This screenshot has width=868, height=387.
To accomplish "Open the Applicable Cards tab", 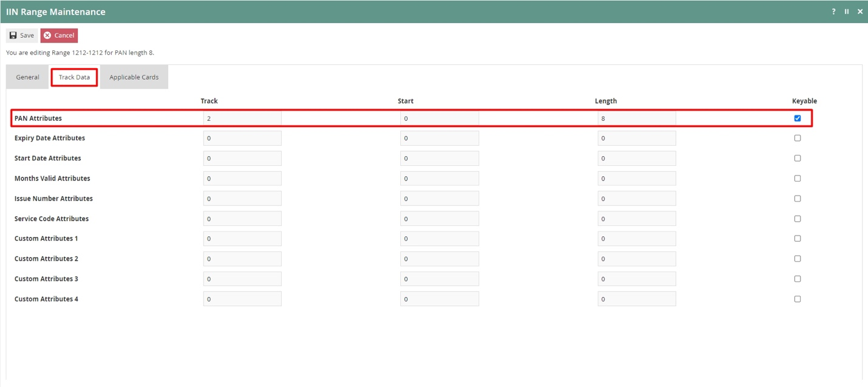I will 134,77.
